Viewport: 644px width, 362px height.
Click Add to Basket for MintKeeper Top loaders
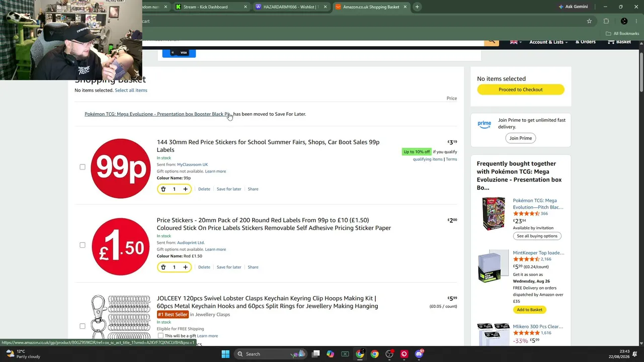point(530,310)
